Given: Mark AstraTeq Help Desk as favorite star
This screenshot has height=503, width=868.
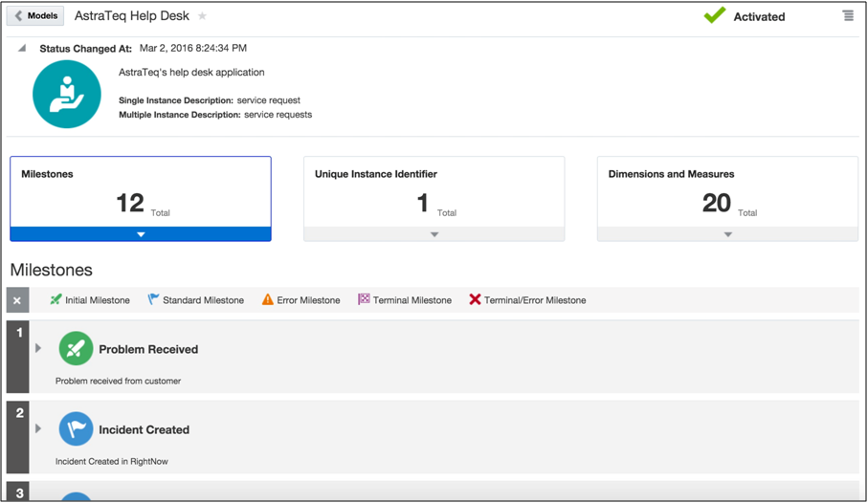Looking at the screenshot, I should pyautogui.click(x=203, y=16).
